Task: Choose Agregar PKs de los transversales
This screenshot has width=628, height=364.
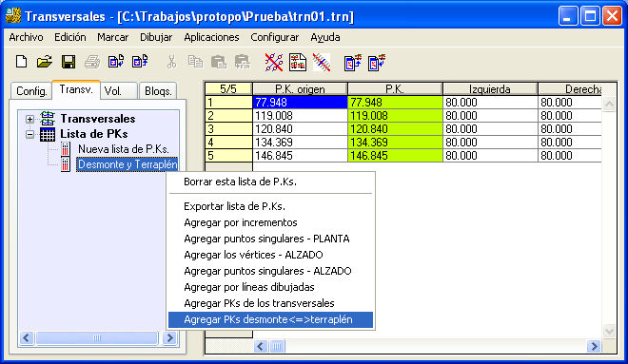Action: pyautogui.click(x=271, y=303)
